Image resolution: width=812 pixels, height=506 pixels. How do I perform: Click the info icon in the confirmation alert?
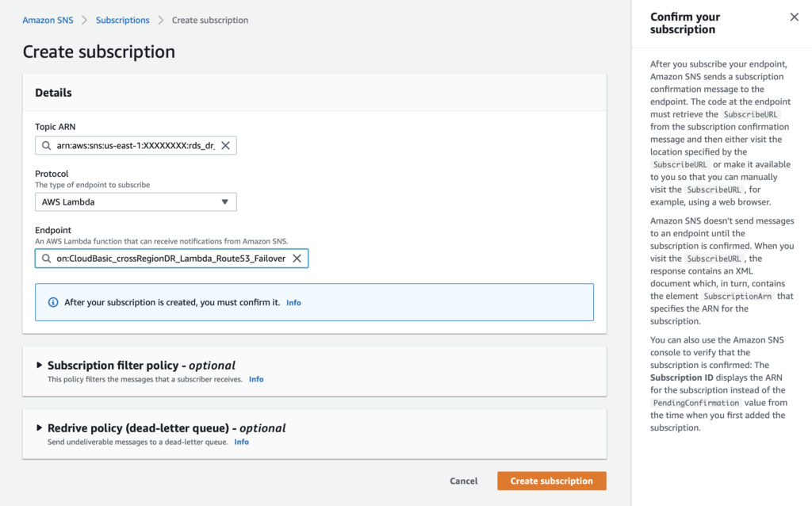click(53, 302)
